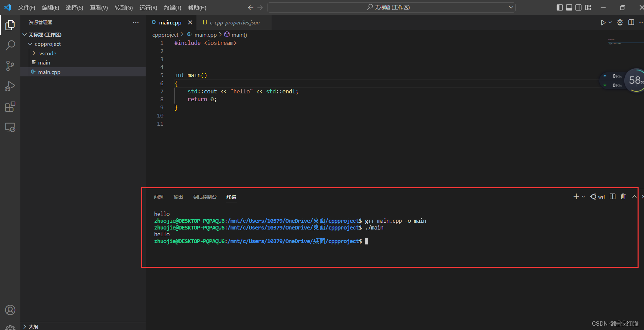Image resolution: width=644 pixels, height=330 pixels.
Task: Close the main.cpp tab
Action: pos(190,22)
